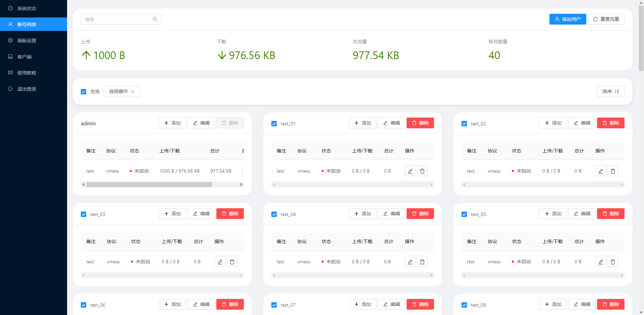Click trash icon in test_05 row
644x315 pixels.
tap(613, 262)
